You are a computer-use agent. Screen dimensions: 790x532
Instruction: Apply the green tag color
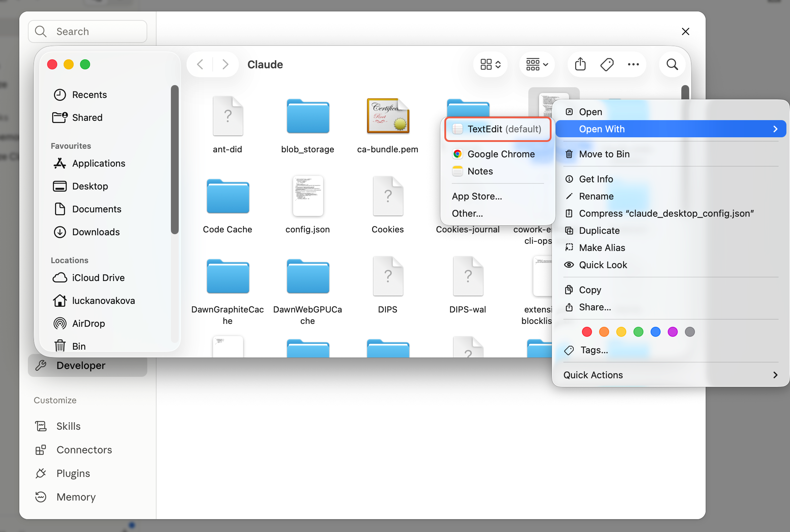coord(638,332)
